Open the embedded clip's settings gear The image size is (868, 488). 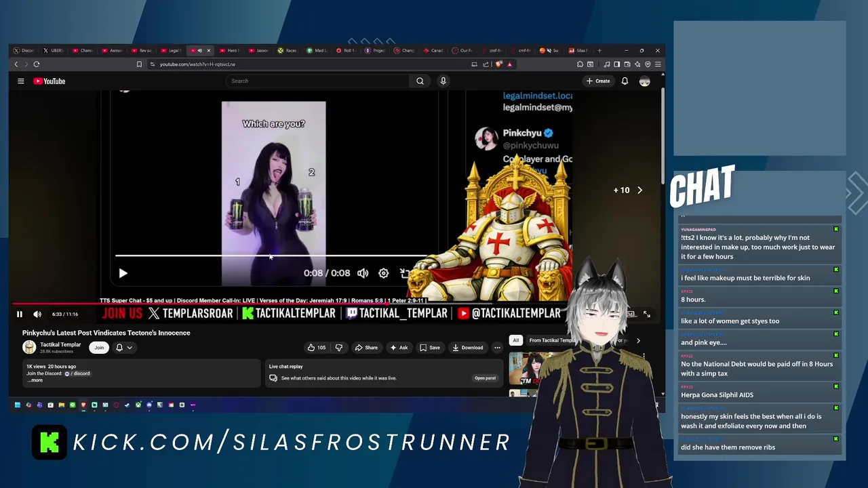pyautogui.click(x=384, y=273)
